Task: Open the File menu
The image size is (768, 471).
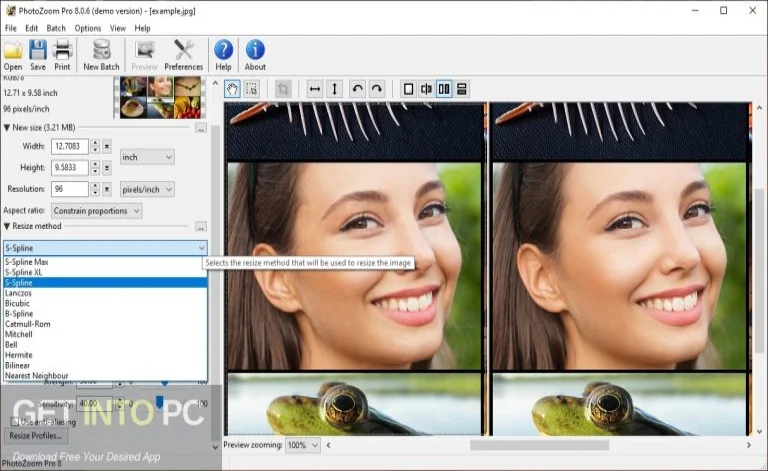Action: 10,28
